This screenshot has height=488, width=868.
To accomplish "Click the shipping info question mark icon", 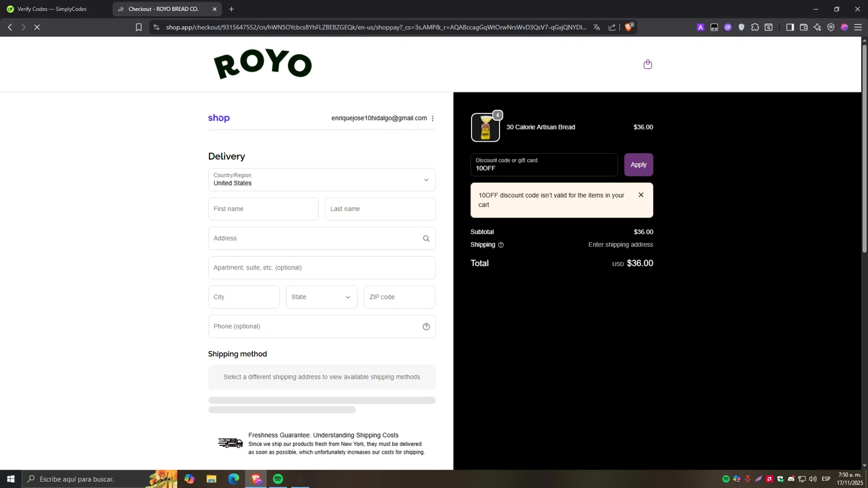I will click(501, 245).
